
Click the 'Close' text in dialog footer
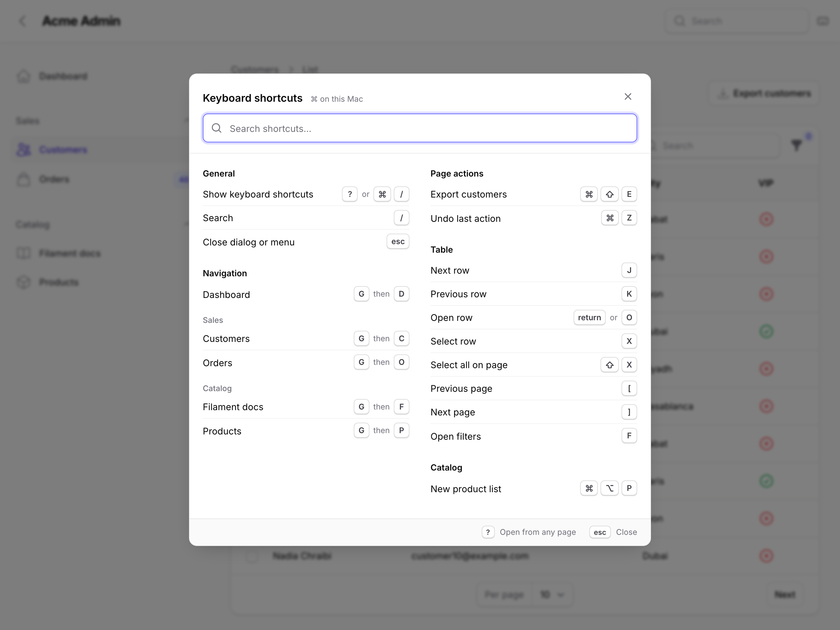pos(626,532)
